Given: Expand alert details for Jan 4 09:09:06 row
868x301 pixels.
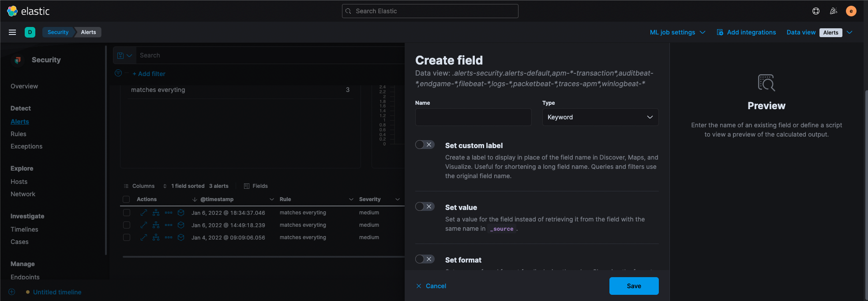Looking at the screenshot, I should (x=144, y=237).
